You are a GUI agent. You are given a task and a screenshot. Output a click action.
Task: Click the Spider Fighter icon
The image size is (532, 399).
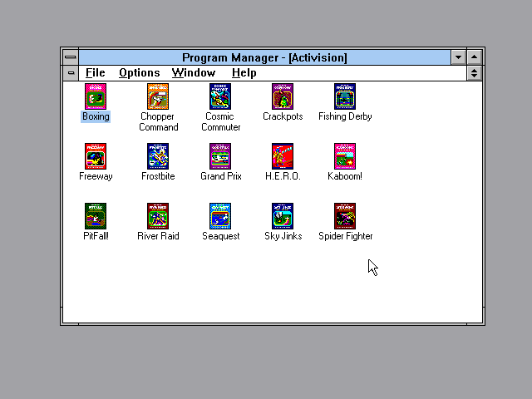pos(345,216)
